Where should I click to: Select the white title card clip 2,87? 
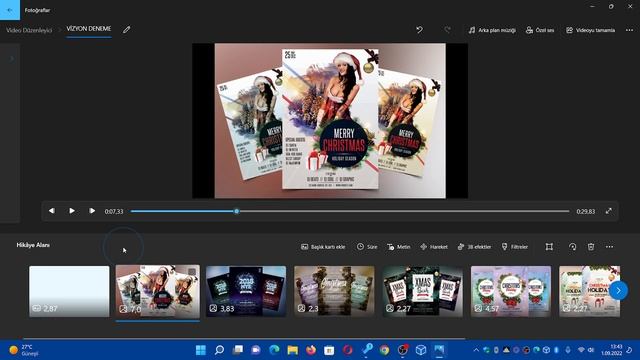click(x=69, y=291)
